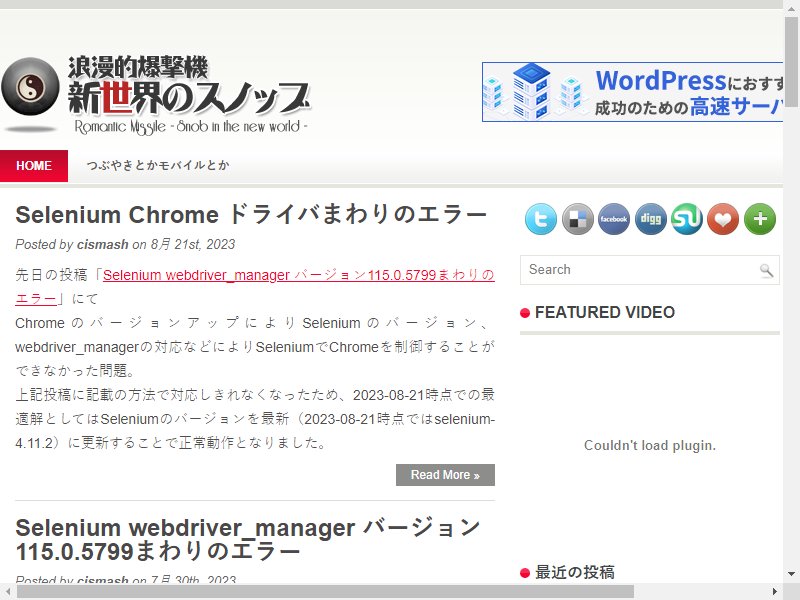
Task: Click the "Couldn't load plugin." message
Action: [x=650, y=445]
